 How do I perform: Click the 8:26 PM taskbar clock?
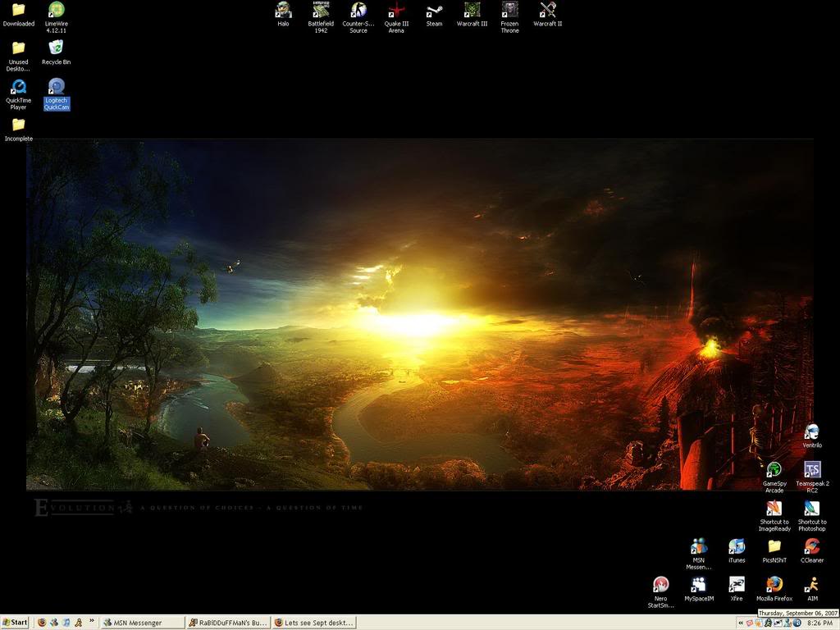(819, 623)
